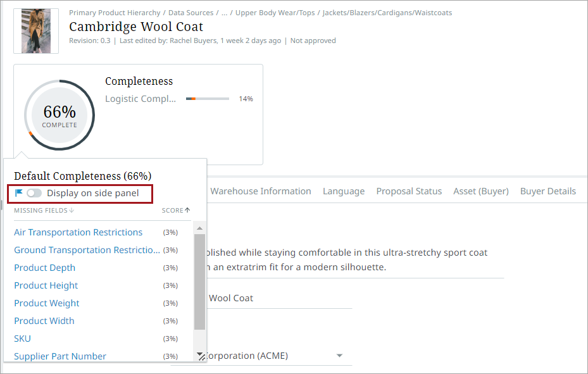Switch to the Language tab
Image resolution: width=588 pixels, height=374 pixels.
point(344,191)
